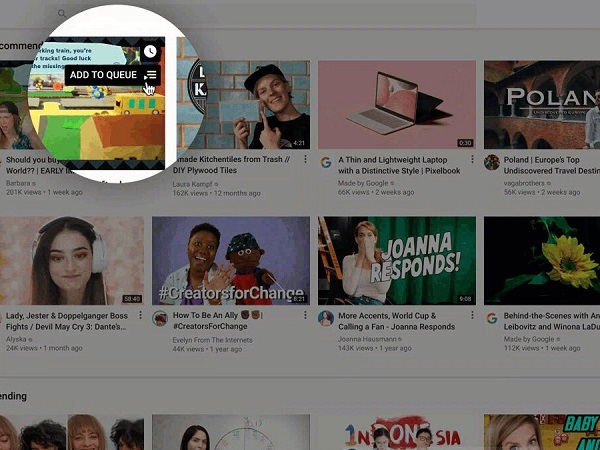Click '162K views • 12 months ago' text
This screenshot has height=450, width=600.
(x=217, y=193)
